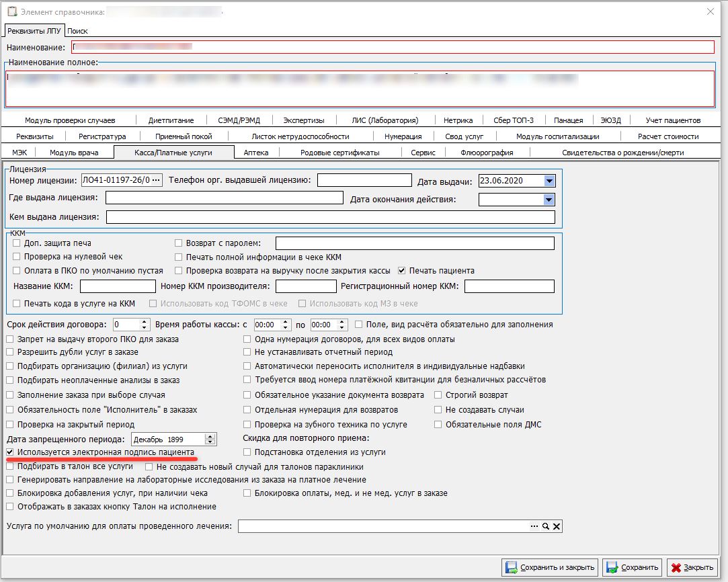The image size is (728, 582).
Task: Increase the Срок действия договора value
Action: tap(145, 322)
